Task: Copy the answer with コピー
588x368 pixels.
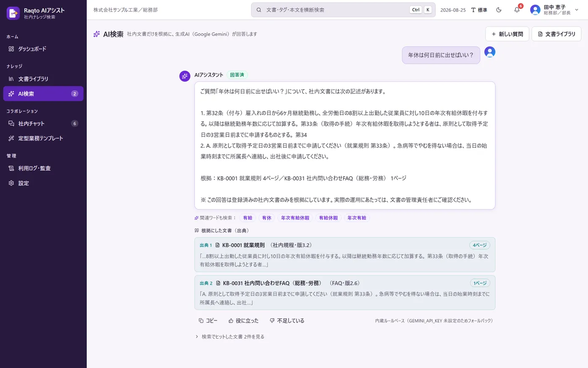Action: [208, 320]
